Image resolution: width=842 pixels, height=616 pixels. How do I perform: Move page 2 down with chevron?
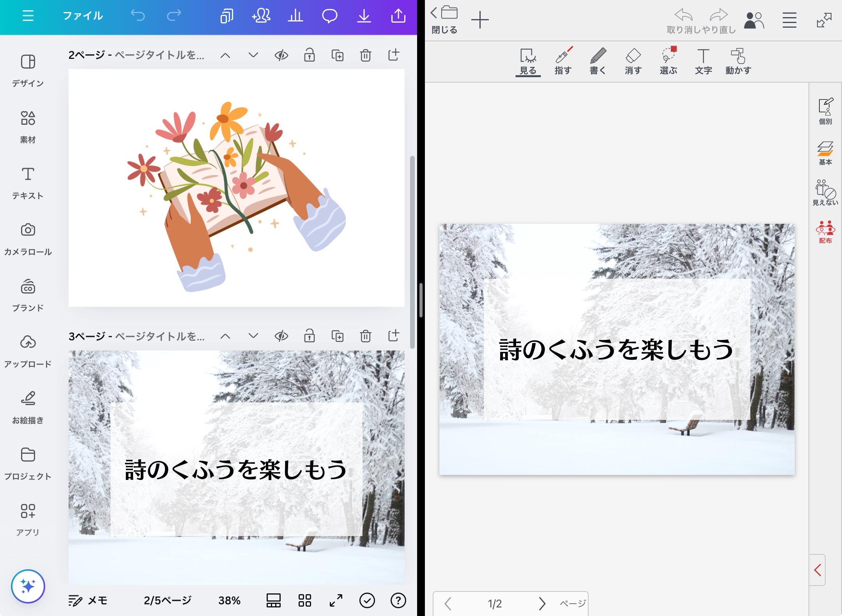(253, 55)
